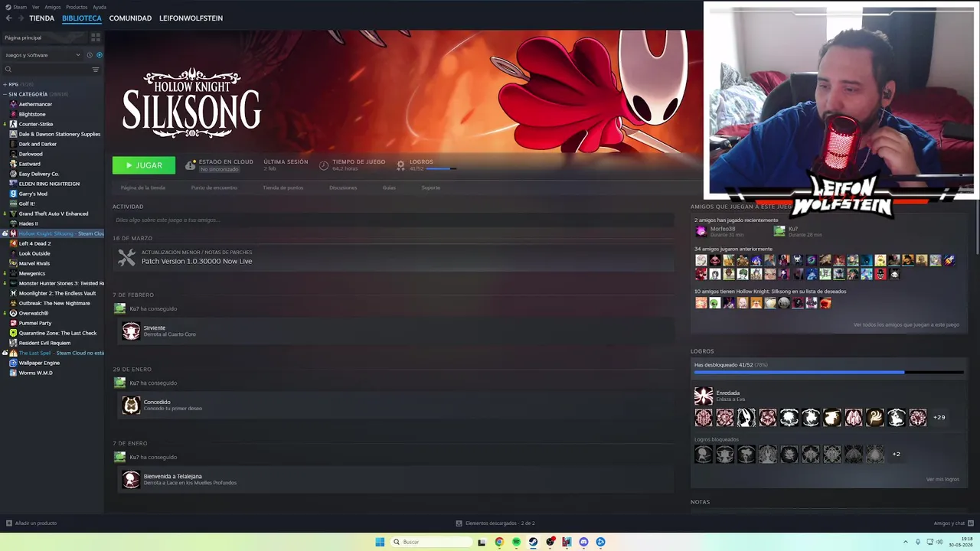Collapse the SIN CATEGORÍA collection
This screenshot has width=980, height=551.
pos(5,94)
